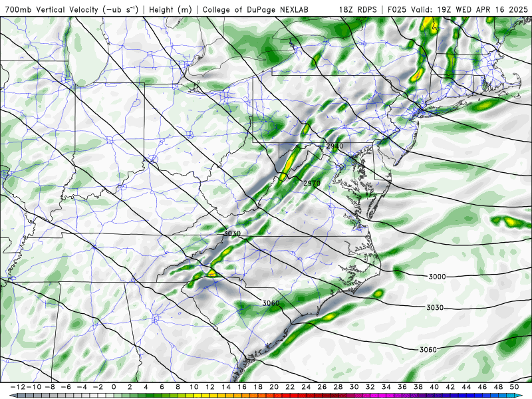Click the 3060 contour label near South Carolina
The width and height of the screenshot is (532, 399).
coord(271,303)
